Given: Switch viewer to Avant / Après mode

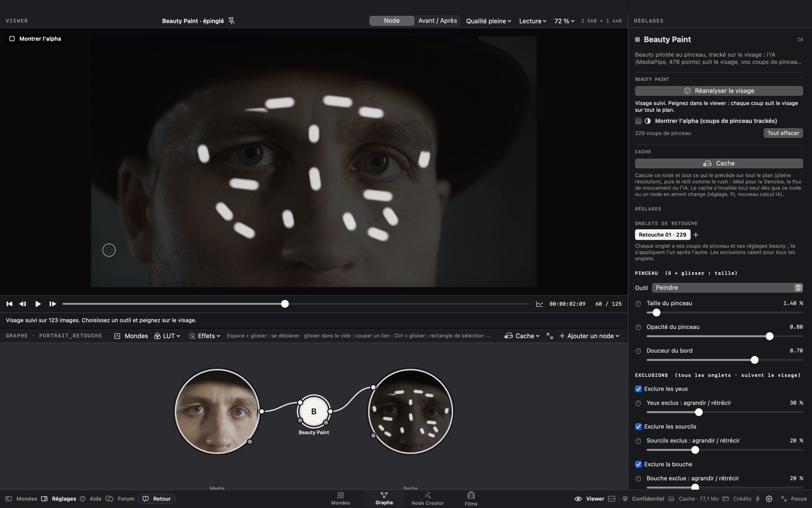Looking at the screenshot, I should pos(438,21).
